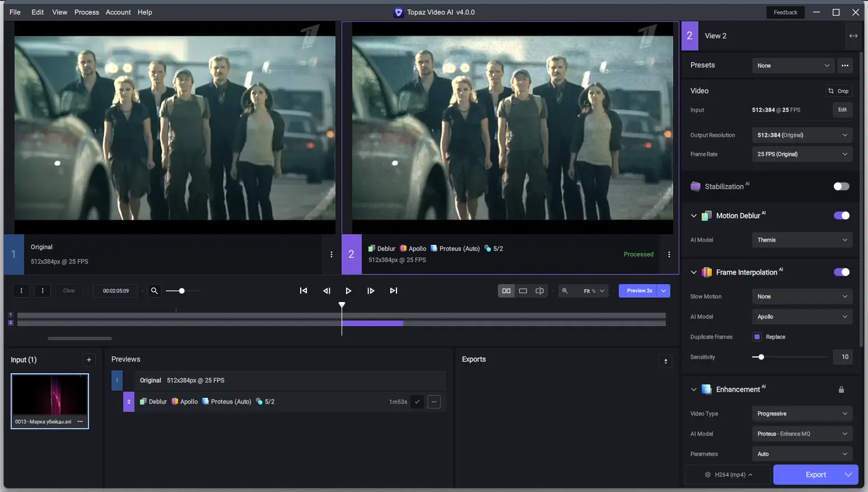This screenshot has height=492, width=868.
Task: Collapse the Frame Interpolation section
Action: pos(694,272)
